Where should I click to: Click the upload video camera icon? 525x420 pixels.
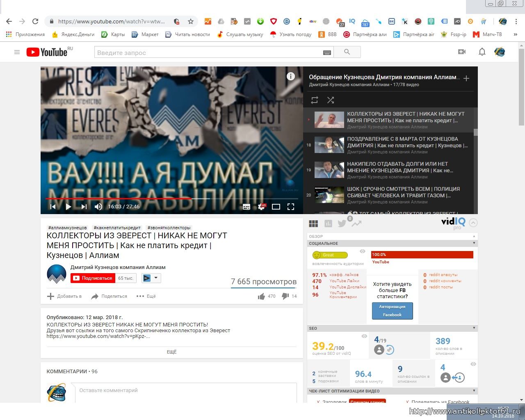(462, 52)
